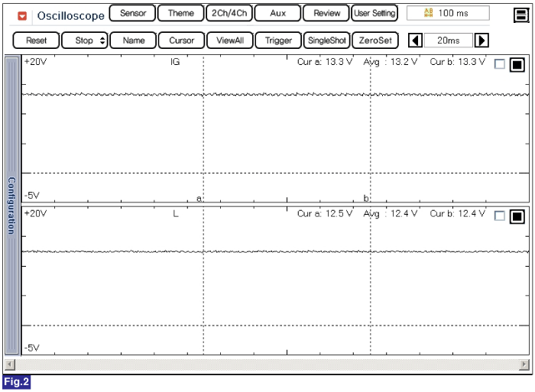Click the 'Cur b: 12.4 V' reading
The image size is (535, 392).
tap(457, 214)
